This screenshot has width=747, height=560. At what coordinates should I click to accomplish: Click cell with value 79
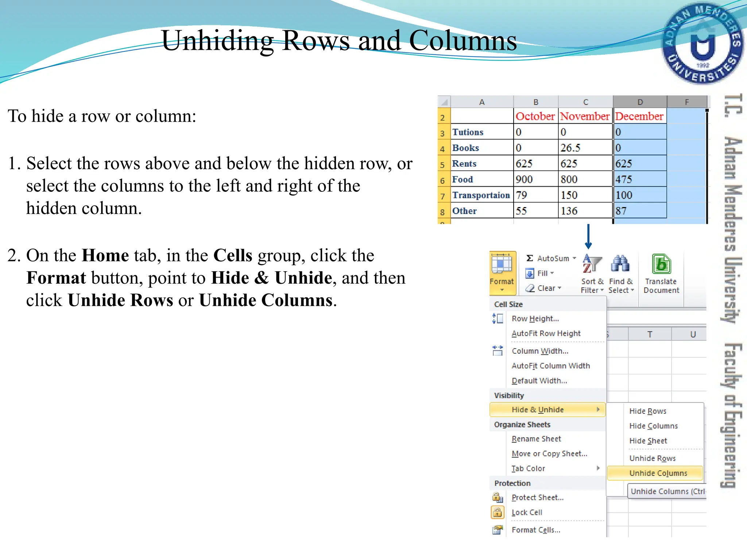[x=535, y=195]
